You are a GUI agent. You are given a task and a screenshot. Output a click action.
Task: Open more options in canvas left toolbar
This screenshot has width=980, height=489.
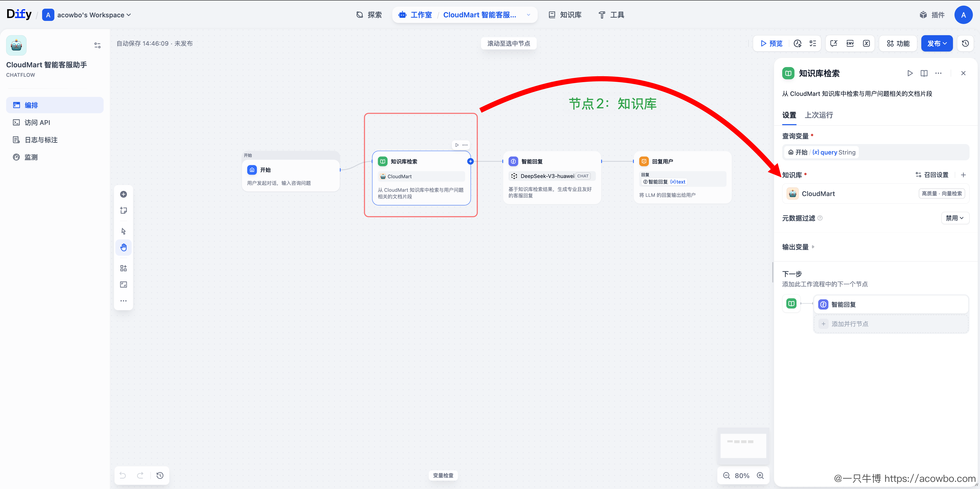123,301
